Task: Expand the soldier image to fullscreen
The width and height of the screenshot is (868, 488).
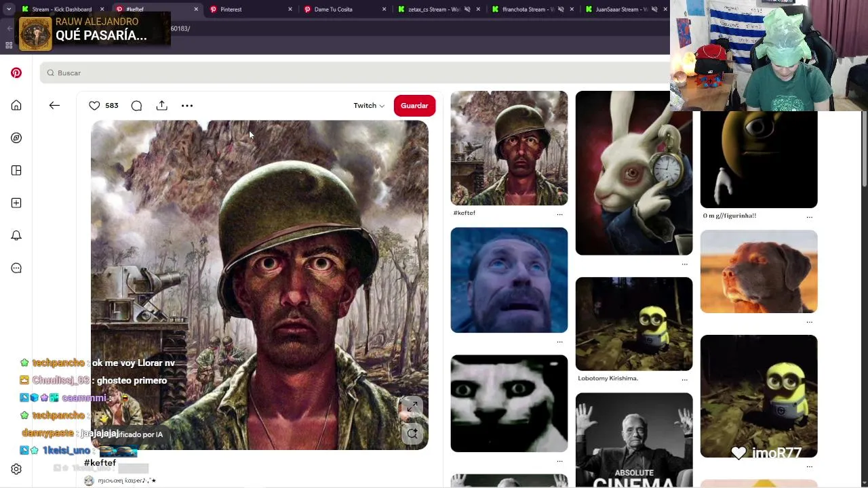Action: pos(412,407)
